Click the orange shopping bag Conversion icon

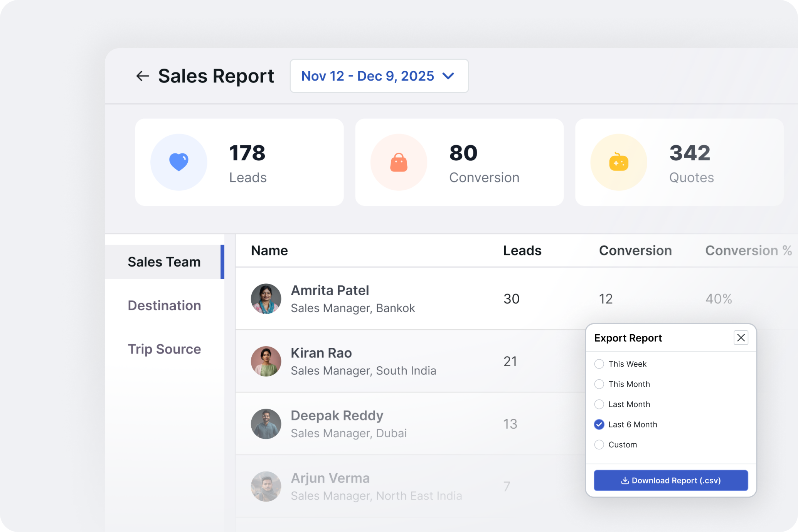tap(399, 162)
